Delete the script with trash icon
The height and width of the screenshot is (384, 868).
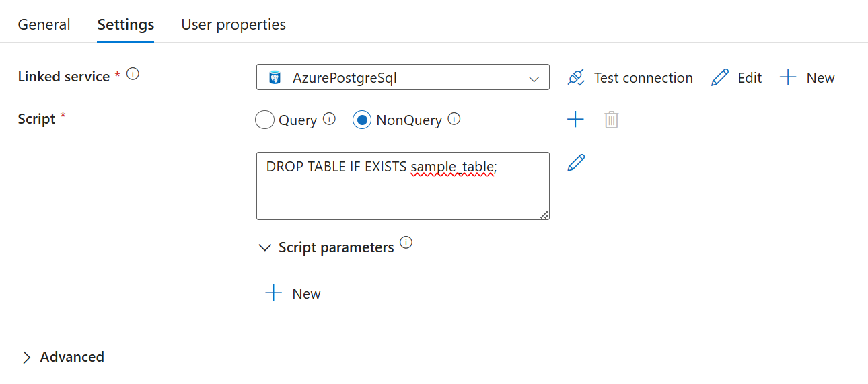click(611, 120)
